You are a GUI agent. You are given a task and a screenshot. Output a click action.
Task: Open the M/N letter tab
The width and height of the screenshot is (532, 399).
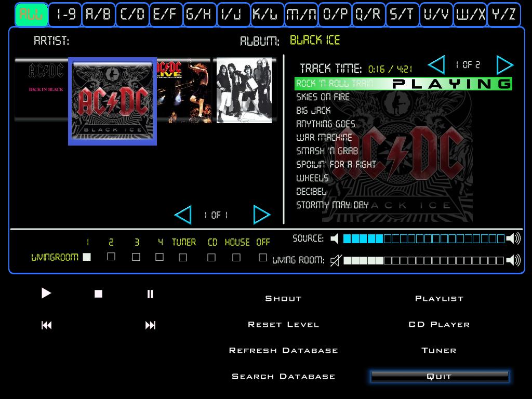click(x=301, y=14)
